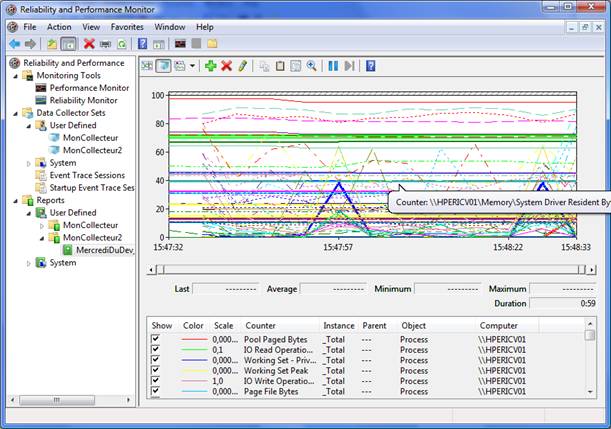This screenshot has width=611, height=429.
Task: Uncheck Show for Page File Bytes
Action: tap(155, 390)
